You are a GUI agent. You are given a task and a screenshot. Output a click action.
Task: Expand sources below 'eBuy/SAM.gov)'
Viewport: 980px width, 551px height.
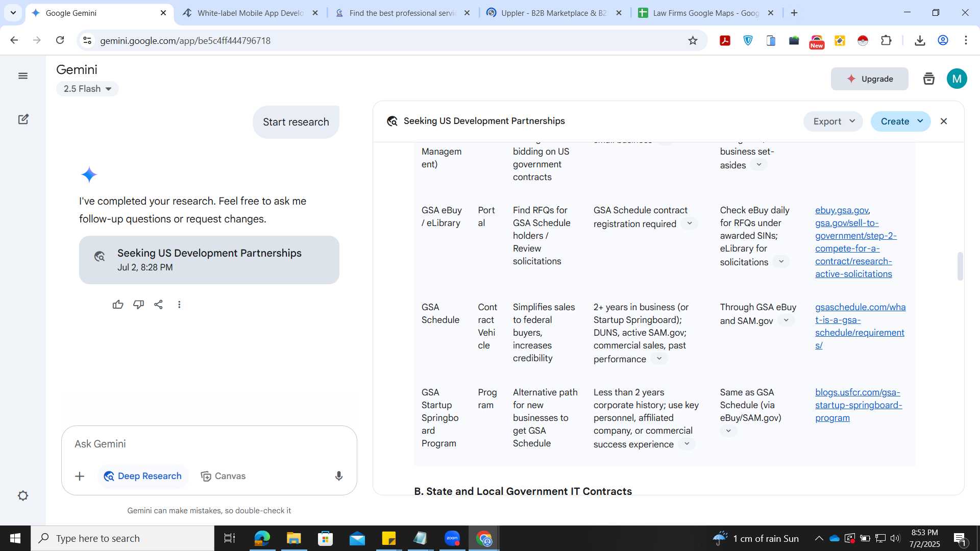(728, 431)
